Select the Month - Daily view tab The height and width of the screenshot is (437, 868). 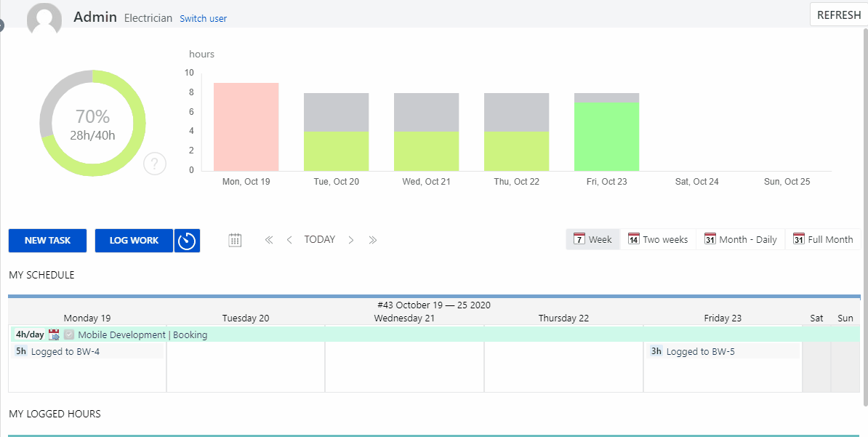click(741, 239)
